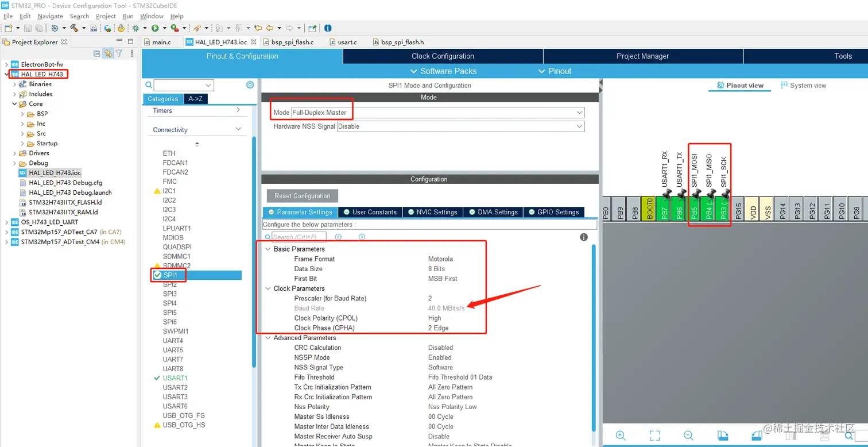Click the yellow BOOT0 pin
The width and height of the screenshot is (868, 447).
pos(649,209)
